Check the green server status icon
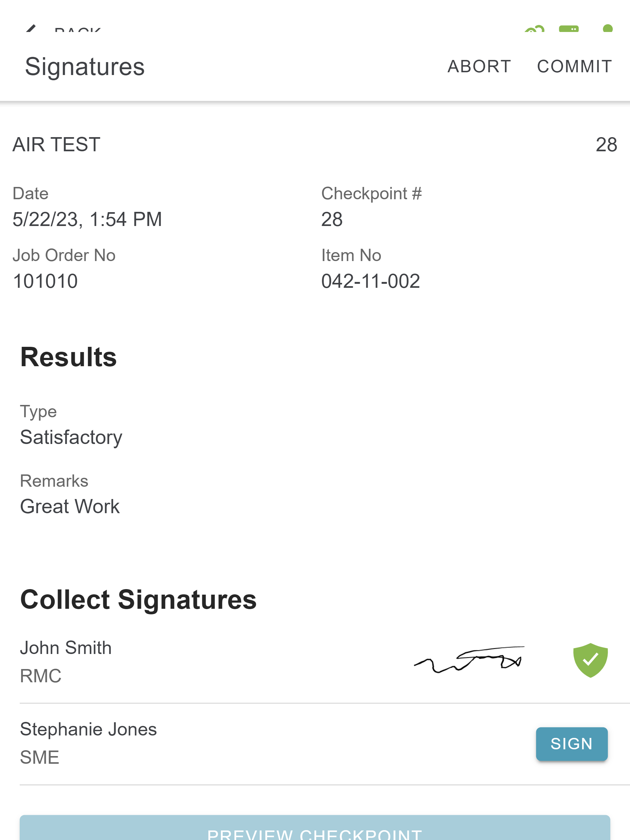 coord(569,29)
